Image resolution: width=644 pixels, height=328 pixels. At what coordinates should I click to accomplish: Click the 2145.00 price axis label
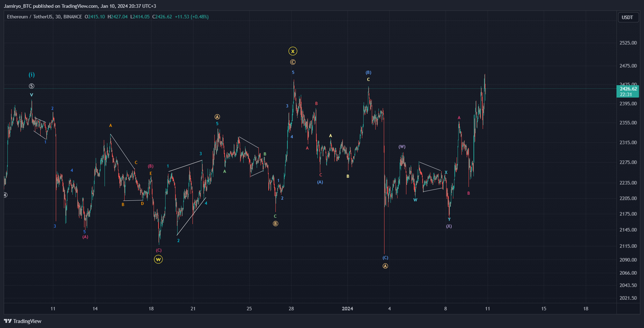pyautogui.click(x=627, y=230)
